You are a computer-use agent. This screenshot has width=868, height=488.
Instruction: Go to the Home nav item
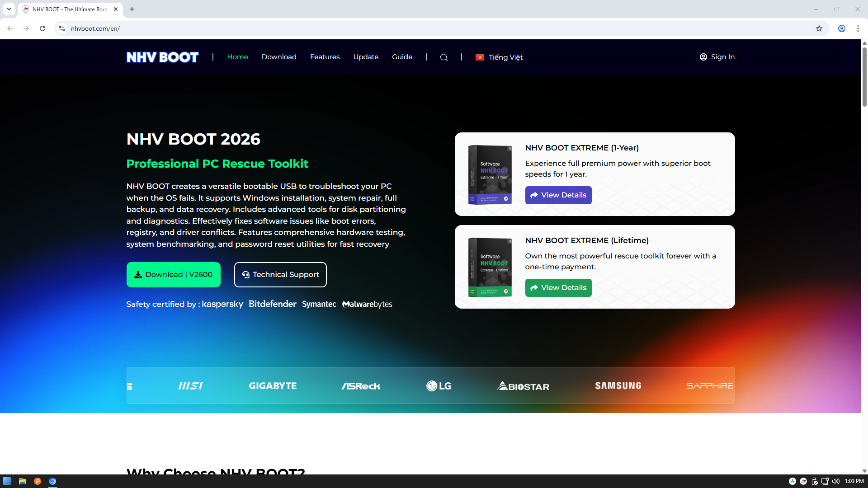pyautogui.click(x=237, y=57)
